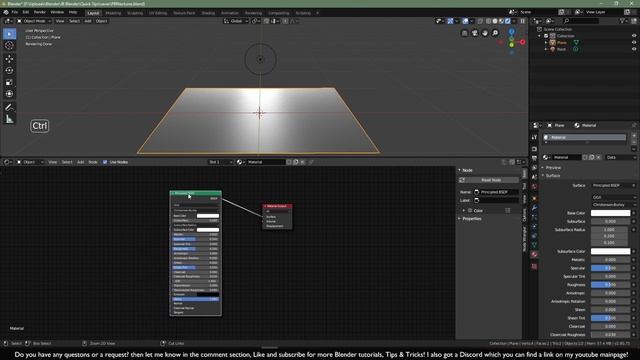Open Tool properties tab icon
The image size is (640, 360).
[534, 138]
